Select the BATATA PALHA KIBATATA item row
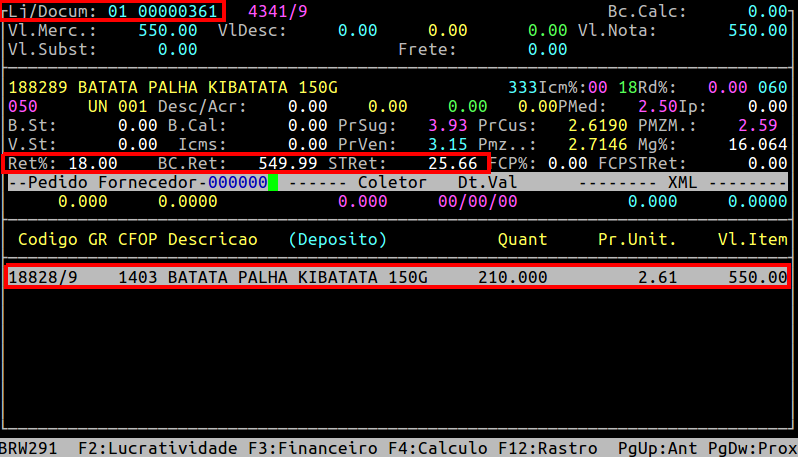Image resolution: width=798 pixels, height=457 pixels. [x=398, y=277]
